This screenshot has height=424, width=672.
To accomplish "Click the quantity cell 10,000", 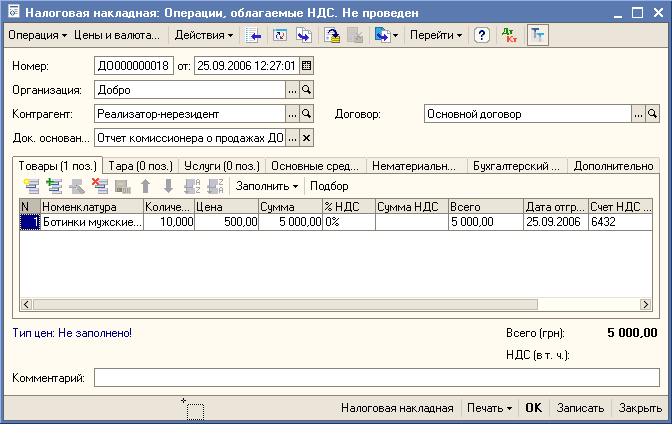I will tap(169, 222).
